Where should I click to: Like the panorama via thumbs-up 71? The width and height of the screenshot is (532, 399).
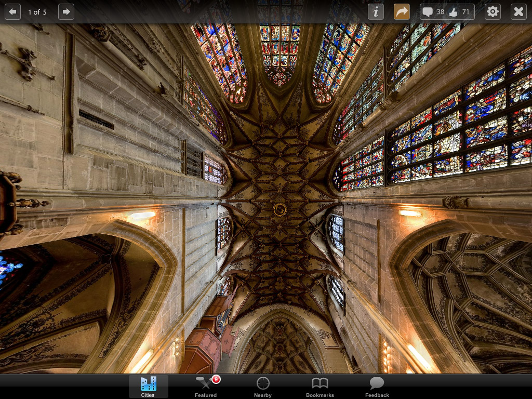click(459, 12)
